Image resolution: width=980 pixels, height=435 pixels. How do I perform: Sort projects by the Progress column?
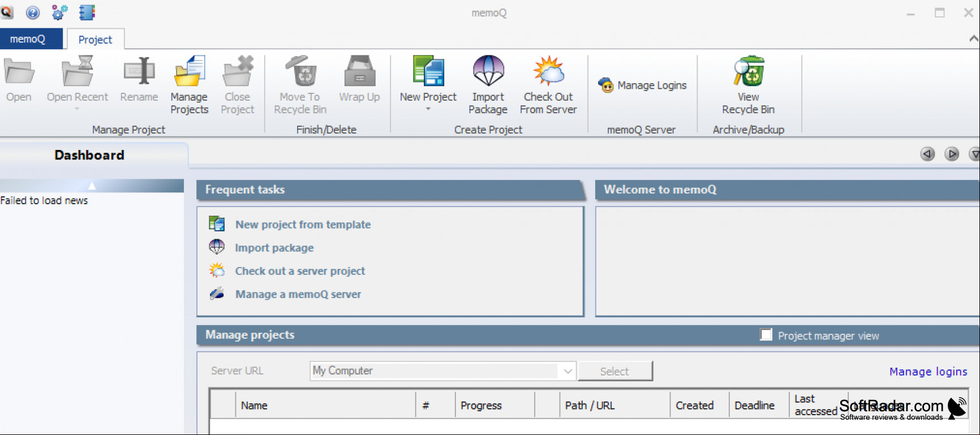click(x=495, y=405)
